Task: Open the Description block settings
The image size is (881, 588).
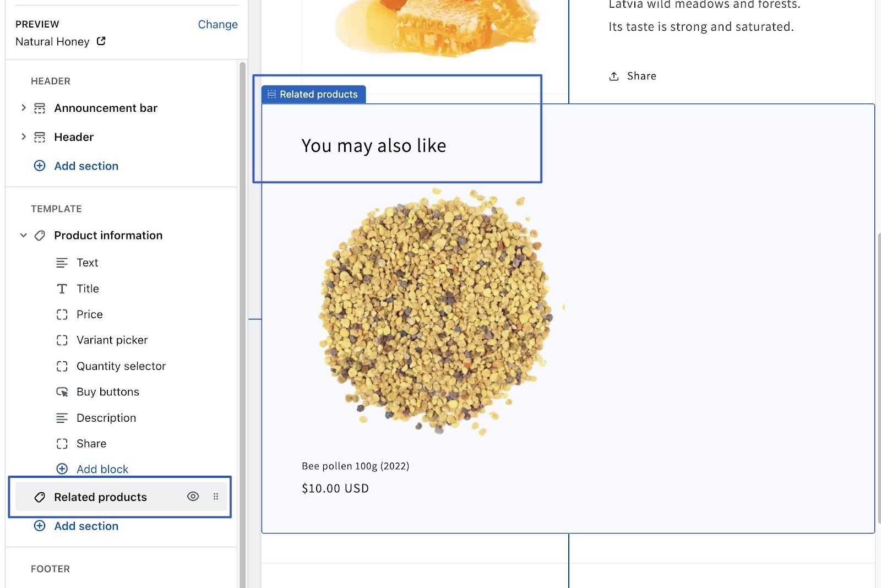Action: (106, 418)
